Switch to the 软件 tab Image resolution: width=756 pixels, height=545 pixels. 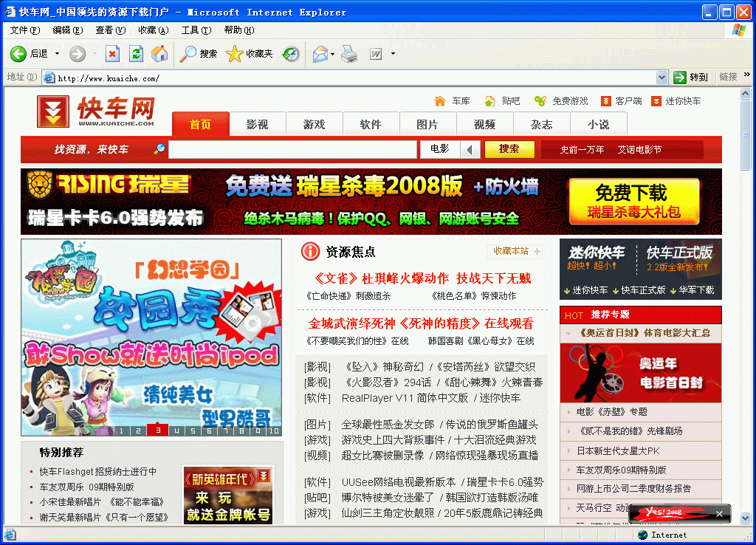tap(371, 124)
